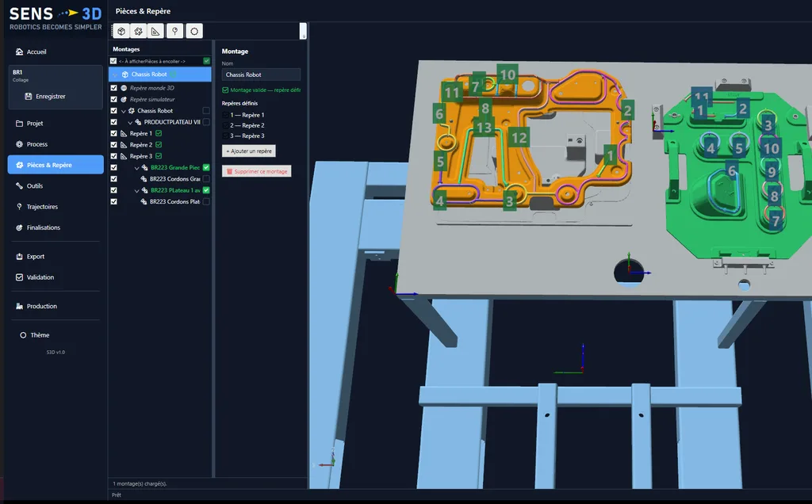The height and width of the screenshot is (504, 812).
Task: Collapse the BR223 Grande Piece node
Action: pyautogui.click(x=136, y=168)
